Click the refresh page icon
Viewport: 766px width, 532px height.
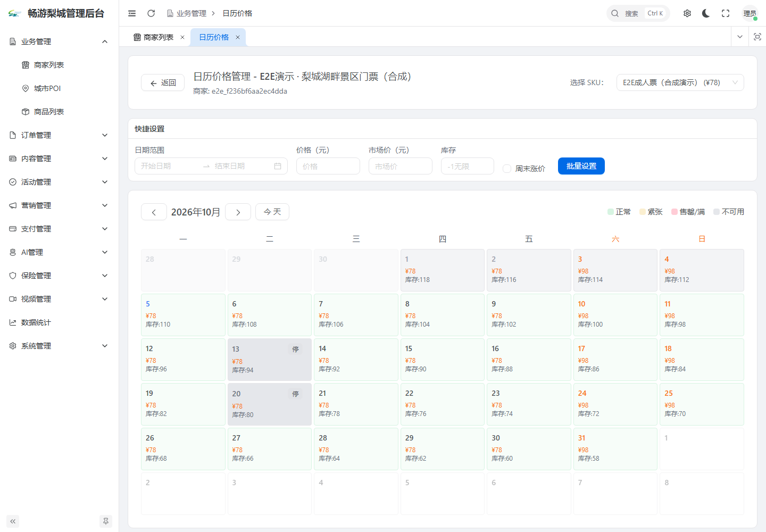(x=151, y=13)
